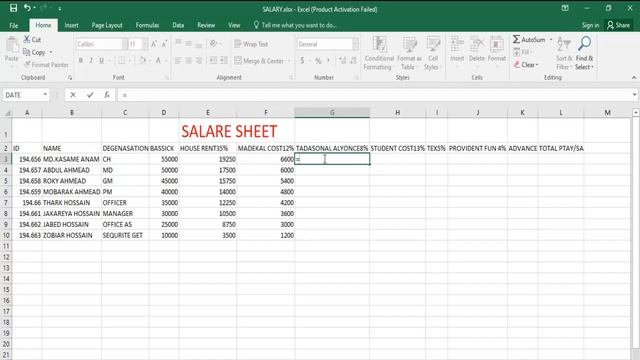This screenshot has height=360, width=640.
Task: Click Align Right icon
Action: 199,61
